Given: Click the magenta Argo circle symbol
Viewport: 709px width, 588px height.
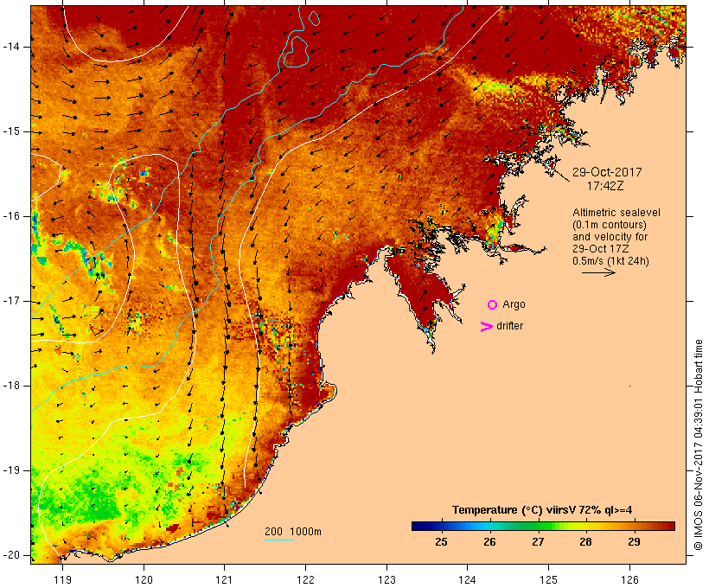Looking at the screenshot, I should pos(493,305).
